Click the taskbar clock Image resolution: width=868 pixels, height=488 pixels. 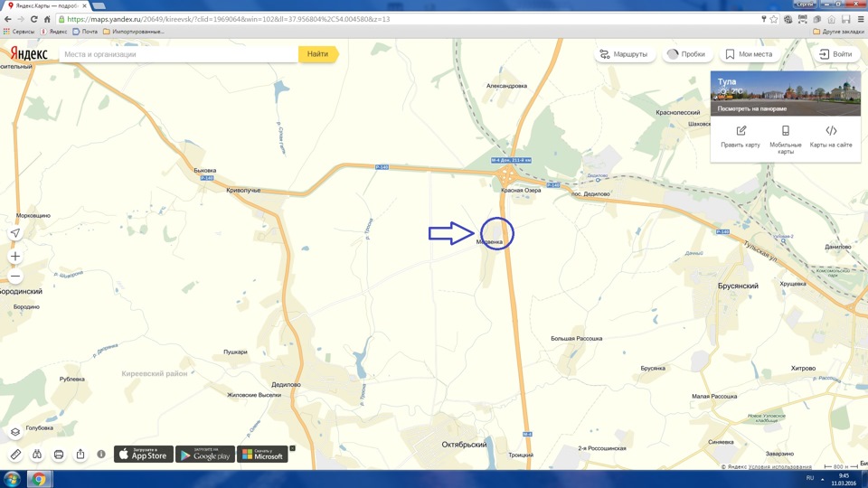[844, 479]
